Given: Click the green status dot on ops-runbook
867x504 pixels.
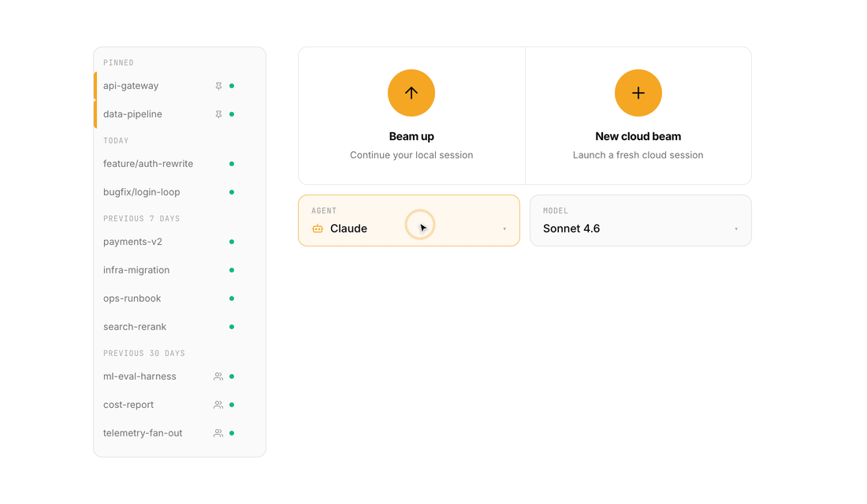Looking at the screenshot, I should coord(232,298).
